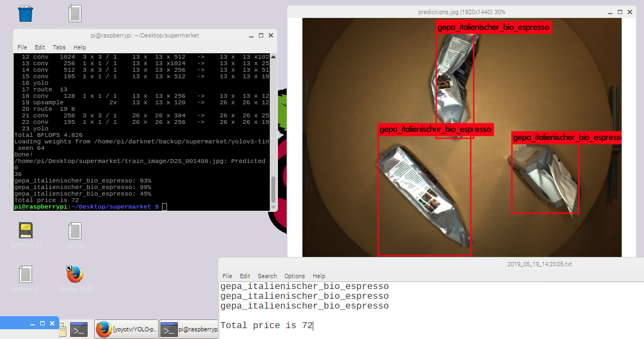The image size is (644, 339).
Task: Click the text editor title 2019_05_19_14:25:05.txt
Action: (x=540, y=265)
